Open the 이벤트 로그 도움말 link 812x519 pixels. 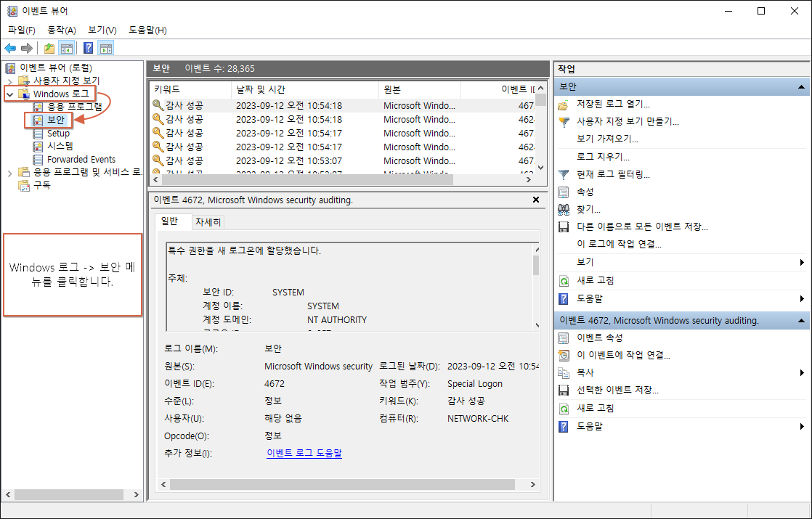pos(304,453)
